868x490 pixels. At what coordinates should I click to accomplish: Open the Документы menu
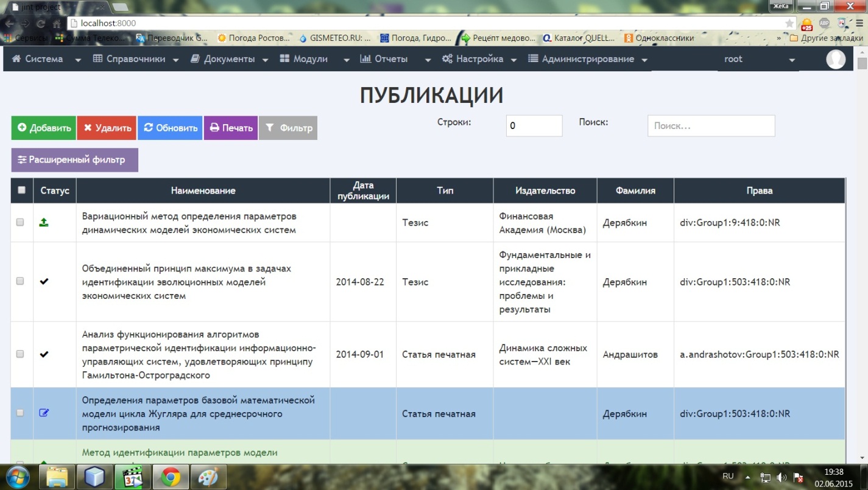[x=229, y=59]
